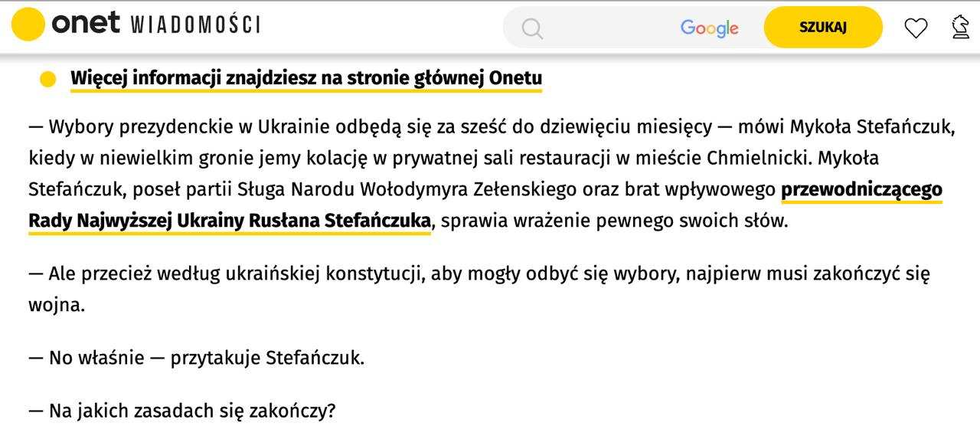Click the yellow bullet dot before "Więcej informacji"
980x436 pixels.
pyautogui.click(x=47, y=79)
